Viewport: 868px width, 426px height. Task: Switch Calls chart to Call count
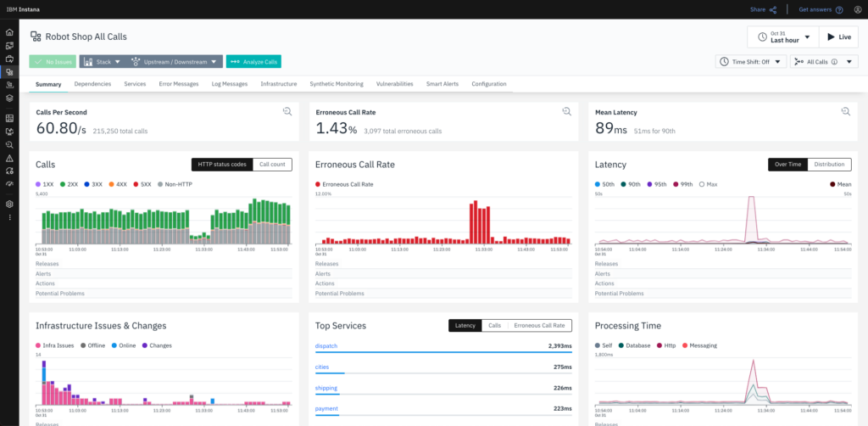pyautogui.click(x=272, y=165)
